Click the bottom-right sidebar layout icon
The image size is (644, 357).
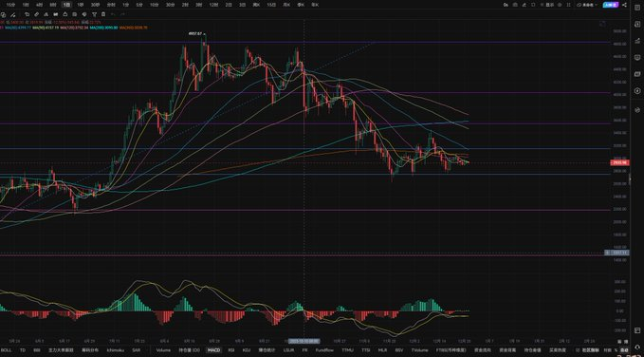pos(637,330)
